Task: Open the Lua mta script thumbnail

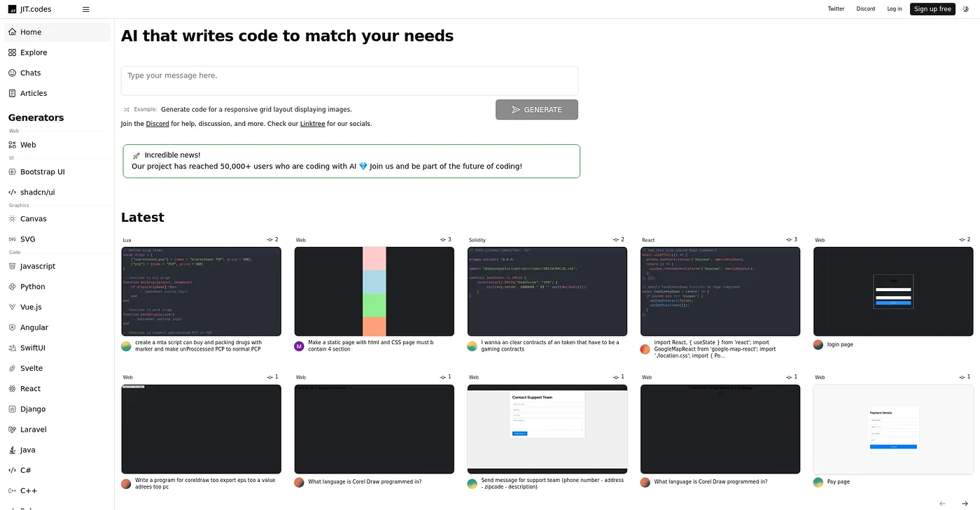Action: pos(201,291)
